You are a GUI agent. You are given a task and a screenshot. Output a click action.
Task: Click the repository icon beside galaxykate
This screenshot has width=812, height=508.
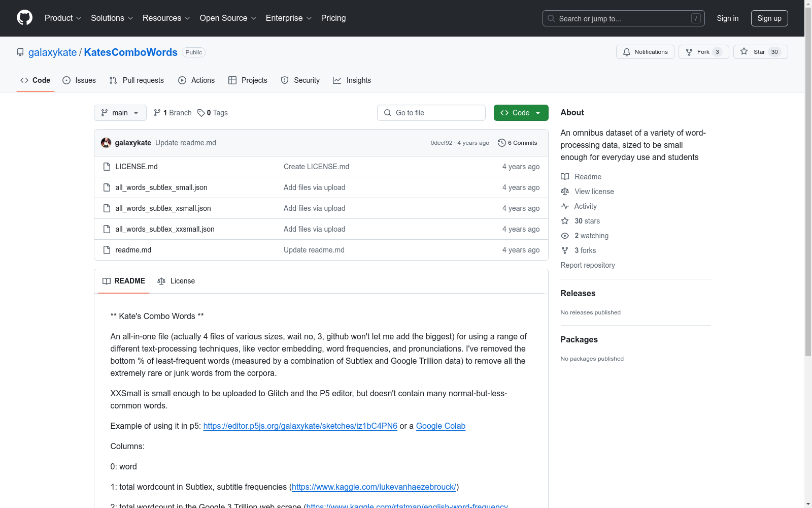(20, 52)
